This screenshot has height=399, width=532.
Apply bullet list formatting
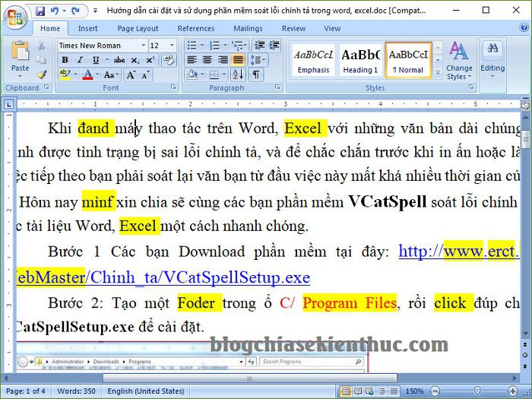pos(192,46)
